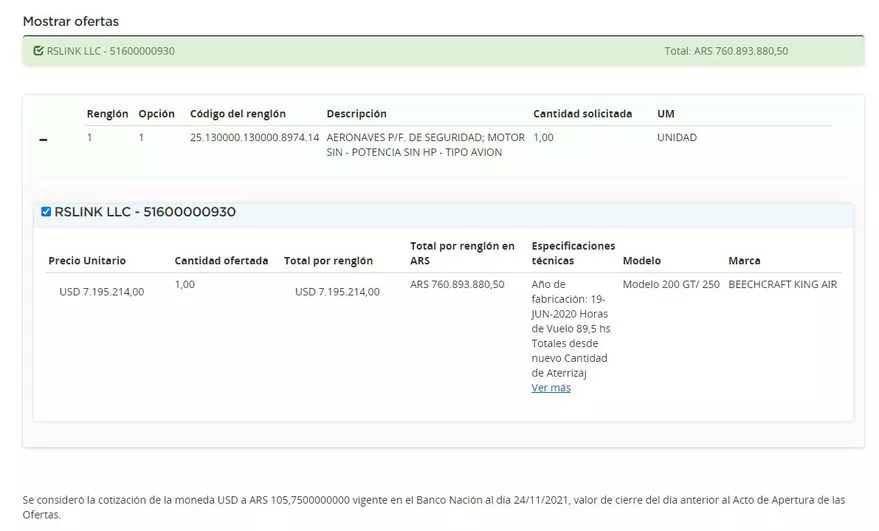This screenshot has height=531, width=879.
Task: Select the BEECHCRAFT KING AIR brand cell
Action: click(x=782, y=285)
